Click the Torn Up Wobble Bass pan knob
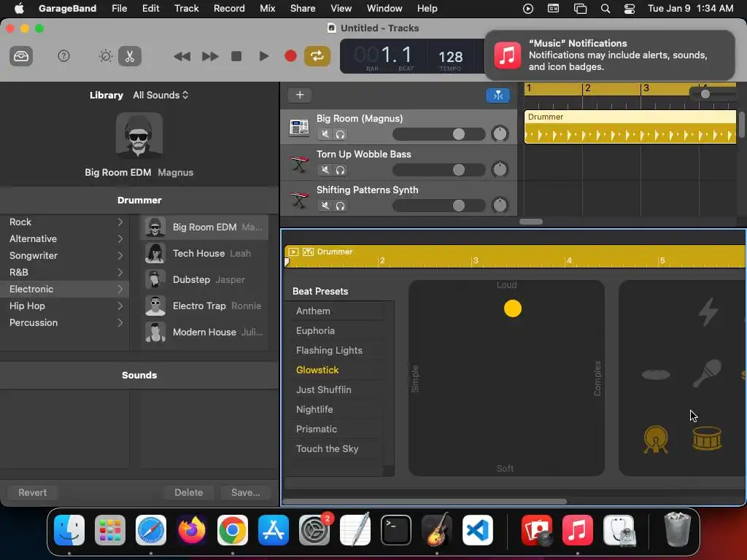Viewport: 747px width, 560px height. point(500,169)
